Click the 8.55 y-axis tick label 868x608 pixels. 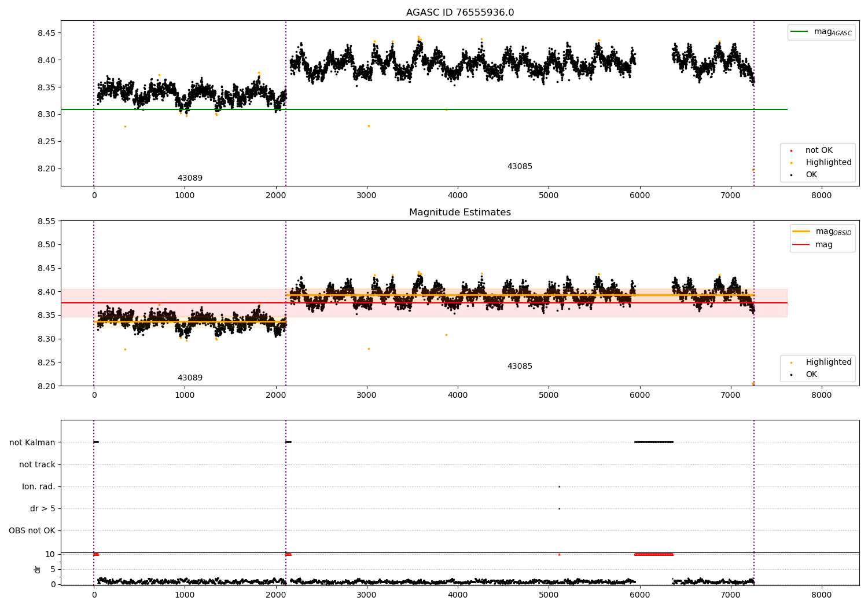pyautogui.click(x=46, y=221)
